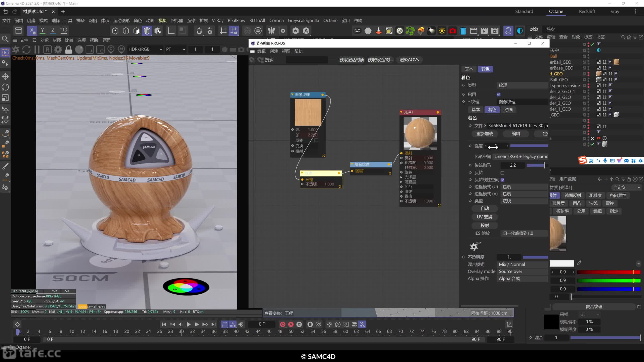The width and height of the screenshot is (644, 362).
Task: Switch to the Redshift layout tab
Action: point(587,11)
